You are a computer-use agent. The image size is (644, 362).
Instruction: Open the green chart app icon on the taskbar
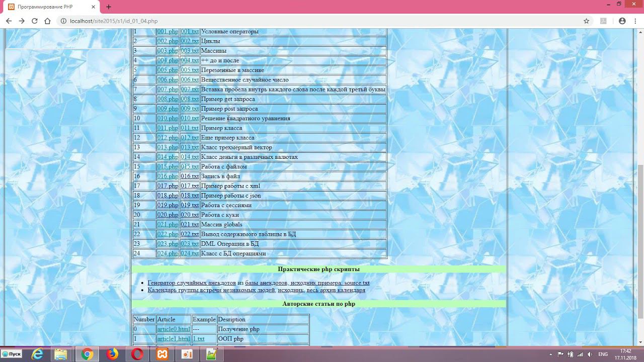point(212,354)
